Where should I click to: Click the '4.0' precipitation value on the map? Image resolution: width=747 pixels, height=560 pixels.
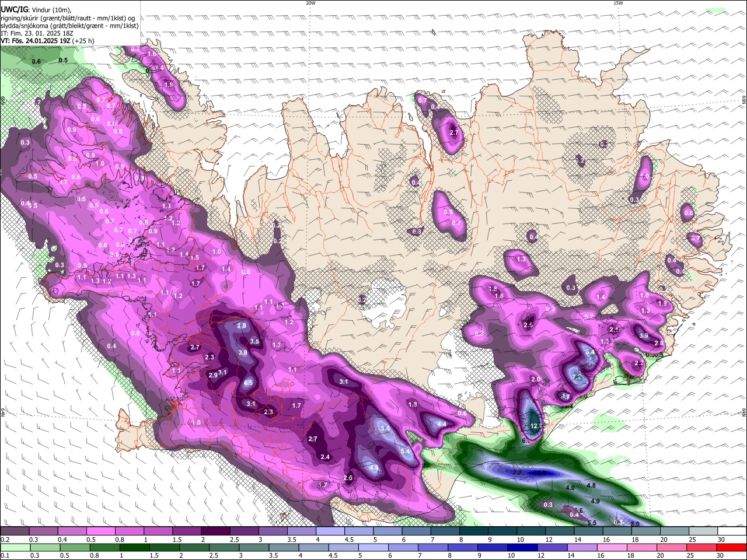tap(571, 487)
